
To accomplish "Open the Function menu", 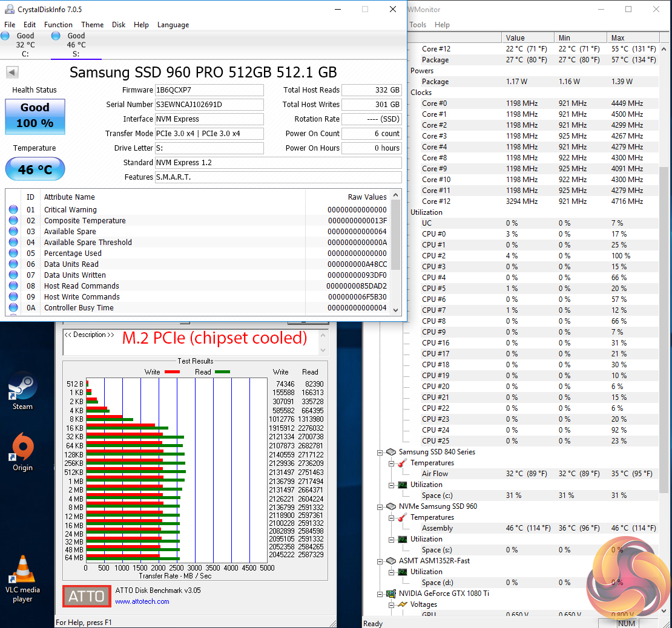I will 58,25.
